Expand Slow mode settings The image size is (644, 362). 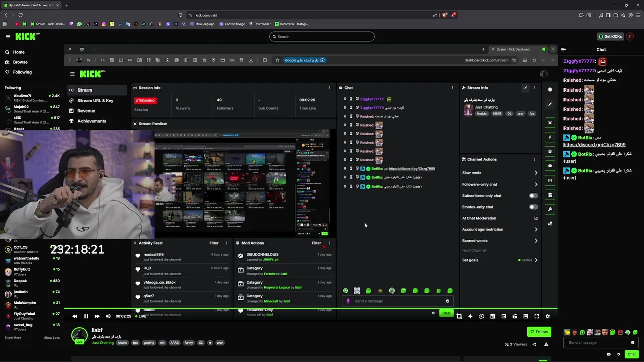(x=536, y=173)
